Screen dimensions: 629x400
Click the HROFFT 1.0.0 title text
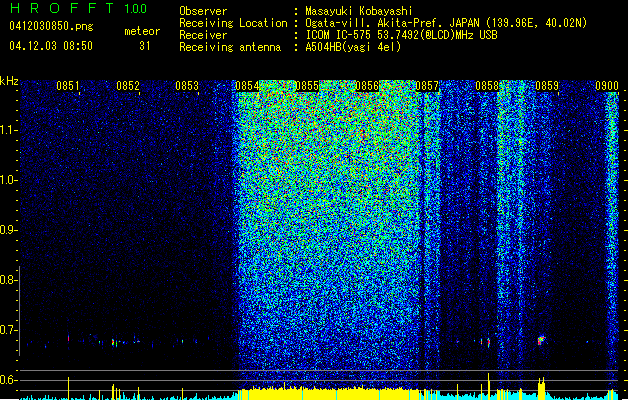click(78, 8)
